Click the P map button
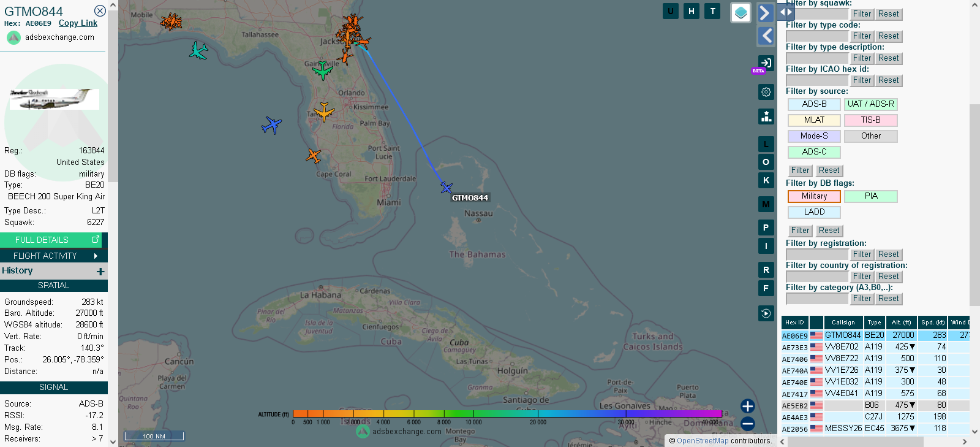The width and height of the screenshot is (980, 447). click(766, 227)
